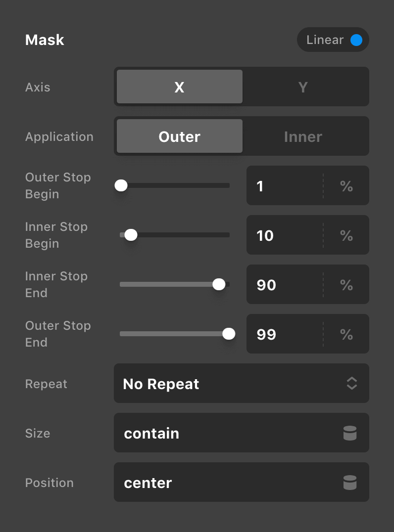
Task: Click the Repeat dropdown chevron arrows
Action: [x=351, y=384]
